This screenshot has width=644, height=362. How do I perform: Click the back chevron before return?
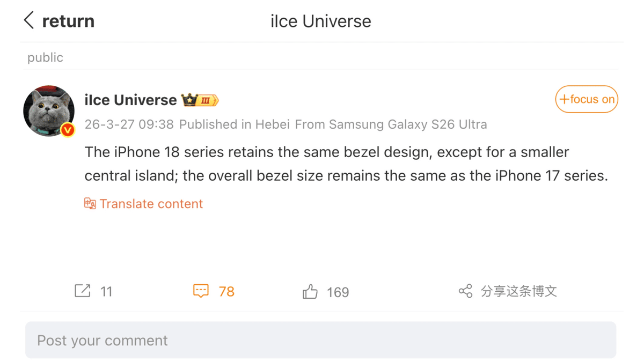[x=29, y=20]
